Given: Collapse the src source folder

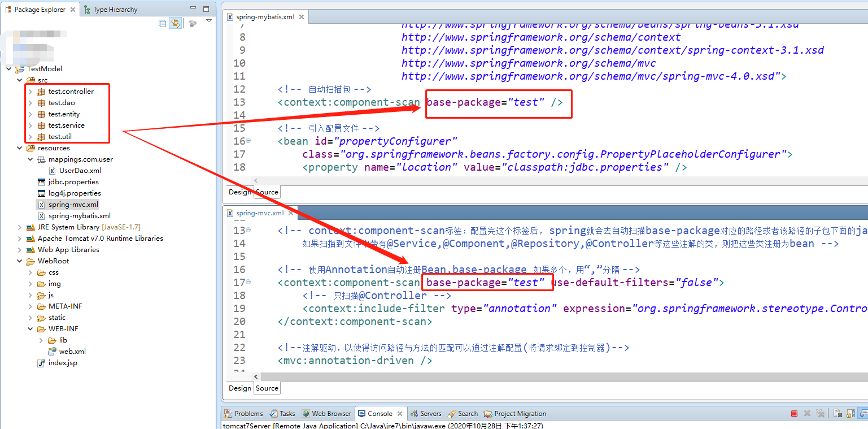Looking at the screenshot, I should click(x=20, y=80).
